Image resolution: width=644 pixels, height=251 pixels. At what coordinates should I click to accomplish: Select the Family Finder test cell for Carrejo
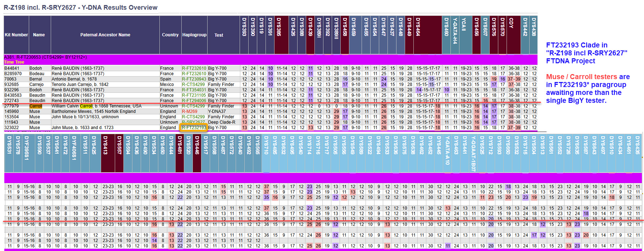(x=221, y=85)
